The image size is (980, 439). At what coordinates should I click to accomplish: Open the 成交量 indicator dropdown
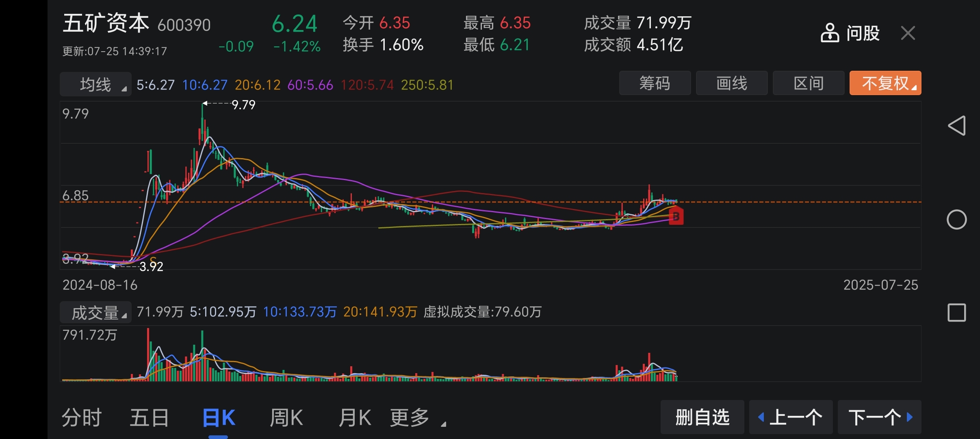click(x=96, y=312)
